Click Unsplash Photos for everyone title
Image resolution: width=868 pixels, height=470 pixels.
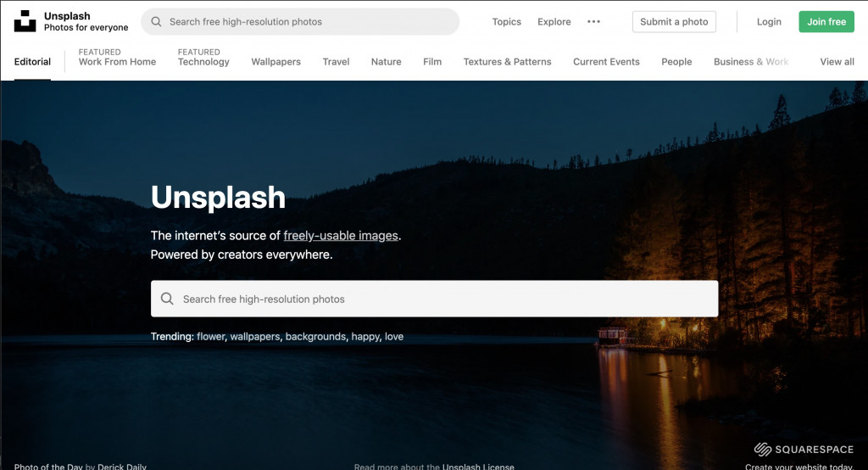(86, 21)
